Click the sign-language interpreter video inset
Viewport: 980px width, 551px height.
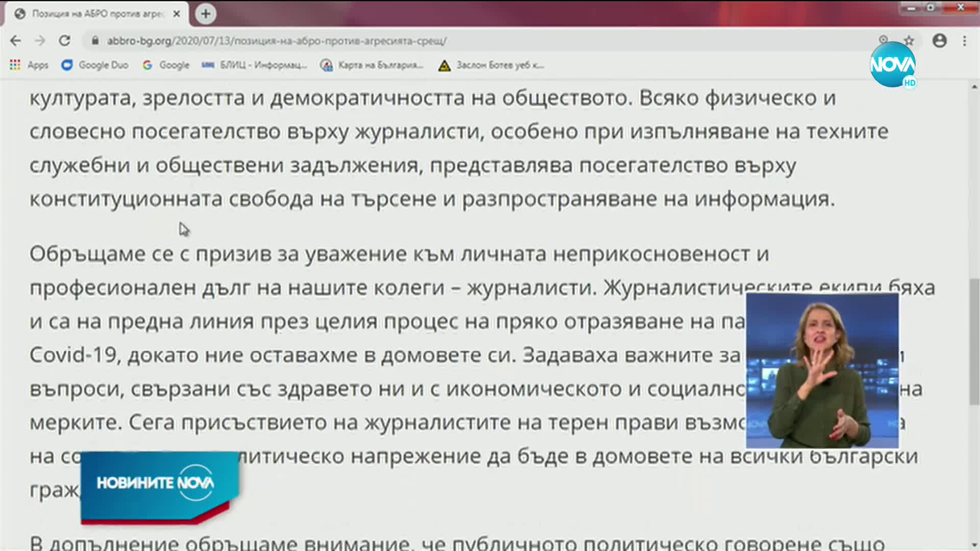point(822,371)
